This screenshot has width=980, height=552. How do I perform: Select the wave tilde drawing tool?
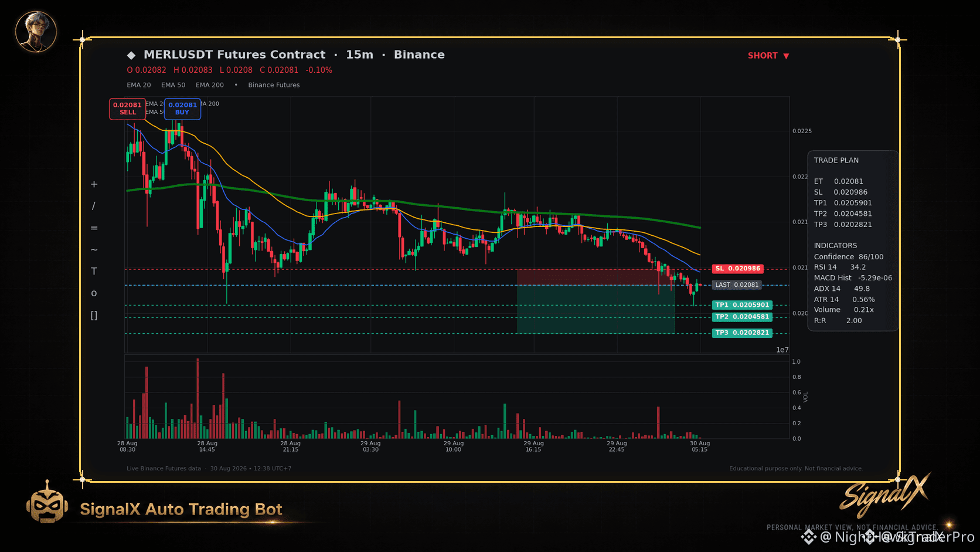coord(94,250)
